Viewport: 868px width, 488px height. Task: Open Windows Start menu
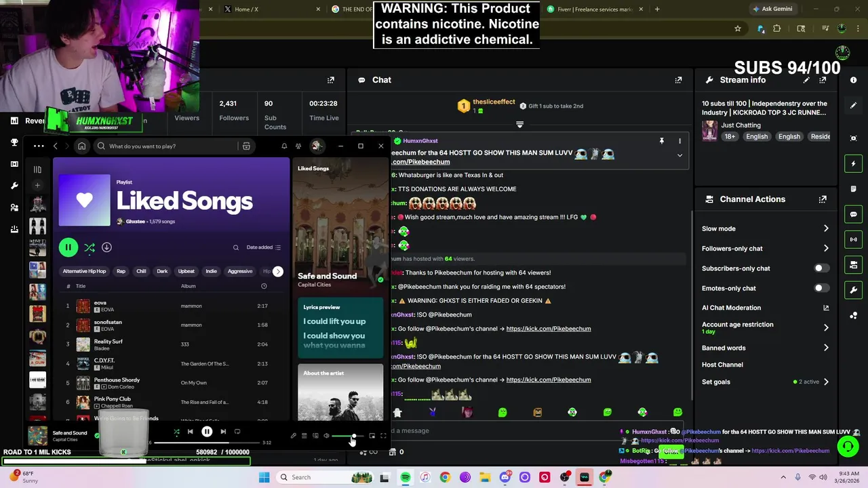(264, 477)
